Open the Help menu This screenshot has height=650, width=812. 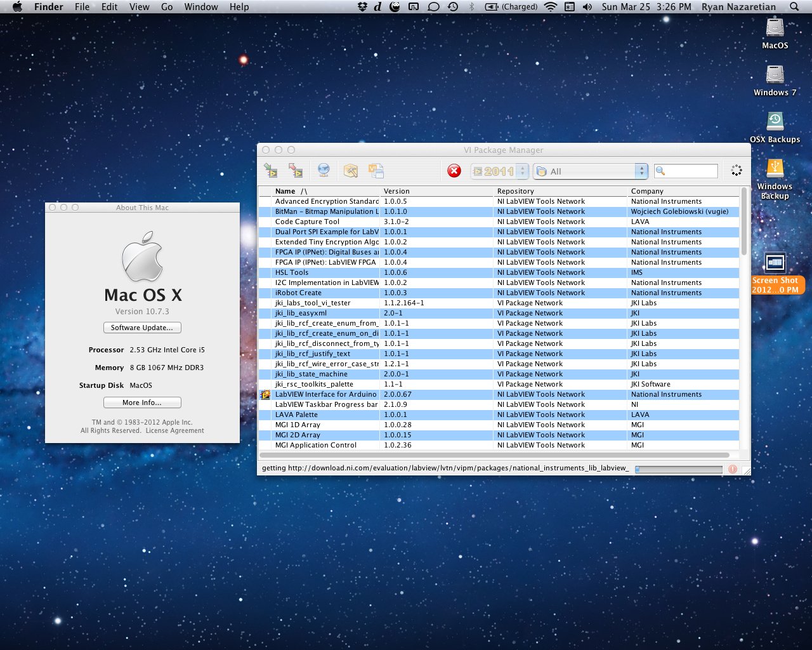coord(239,7)
